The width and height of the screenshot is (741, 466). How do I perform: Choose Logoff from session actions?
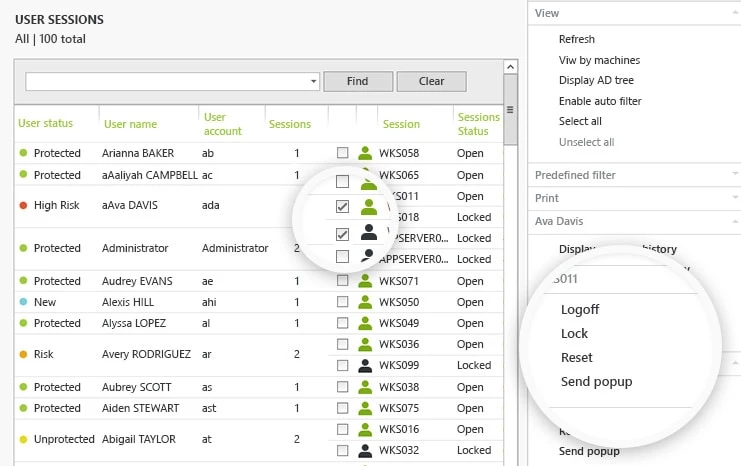[x=580, y=310]
